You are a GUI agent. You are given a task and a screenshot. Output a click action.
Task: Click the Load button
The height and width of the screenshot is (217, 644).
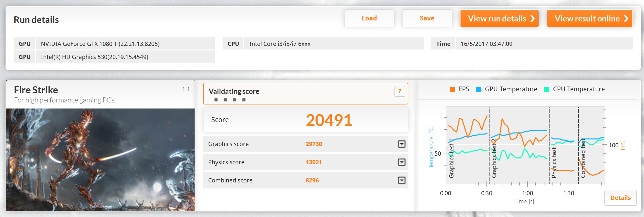(x=369, y=18)
